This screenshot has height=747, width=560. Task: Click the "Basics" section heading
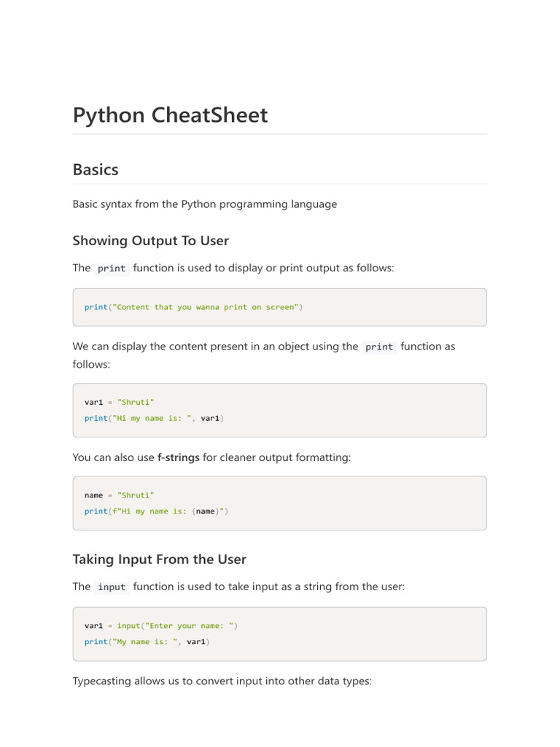click(96, 170)
